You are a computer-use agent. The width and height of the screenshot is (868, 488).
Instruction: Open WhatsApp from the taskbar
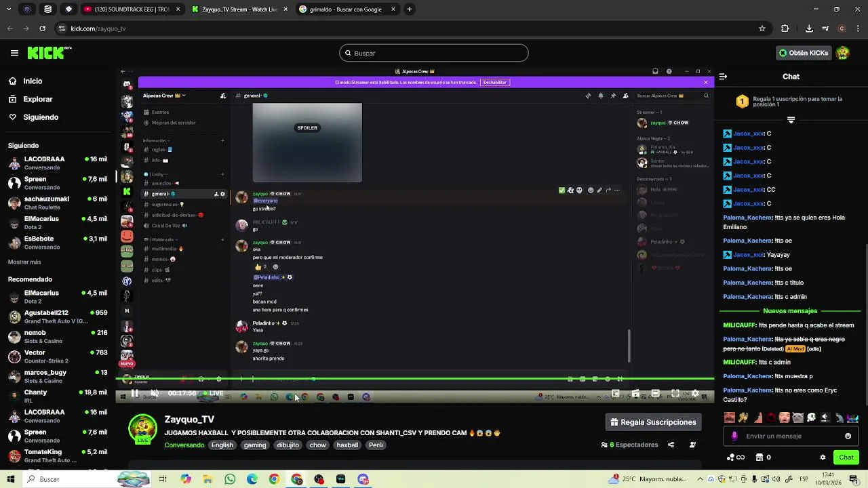coord(230,479)
